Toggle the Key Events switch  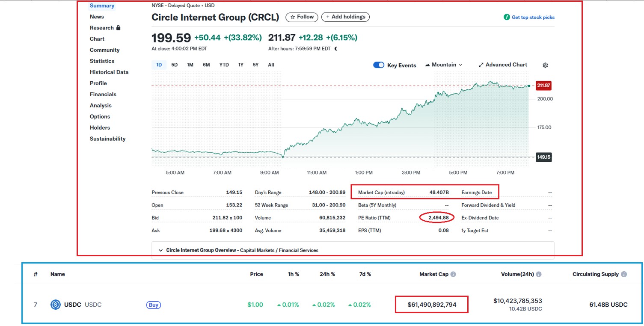pos(379,65)
